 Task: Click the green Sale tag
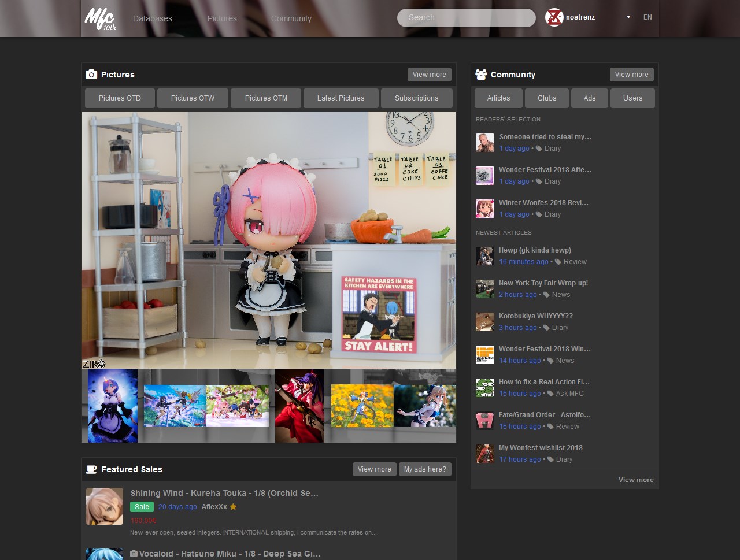click(x=142, y=507)
